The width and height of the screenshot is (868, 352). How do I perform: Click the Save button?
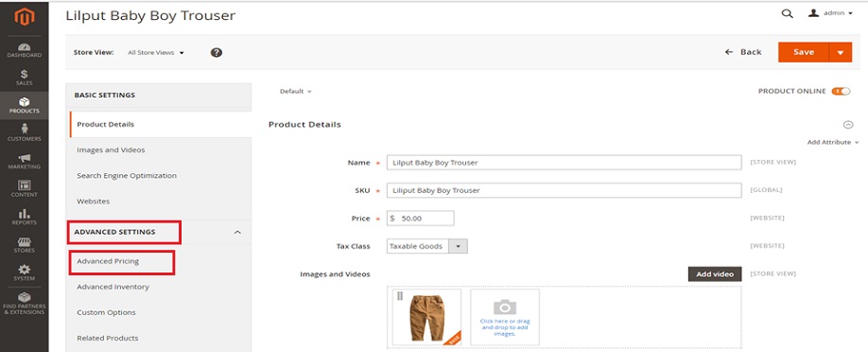pyautogui.click(x=804, y=52)
